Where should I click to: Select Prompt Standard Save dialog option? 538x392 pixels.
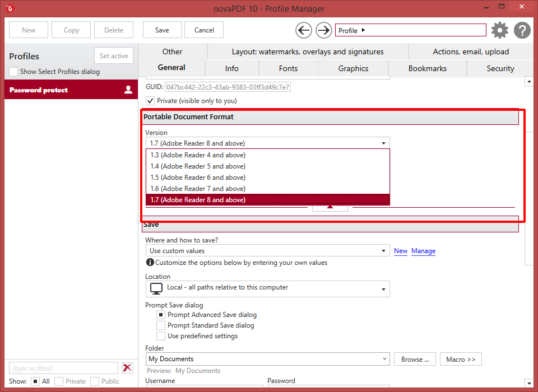point(161,325)
